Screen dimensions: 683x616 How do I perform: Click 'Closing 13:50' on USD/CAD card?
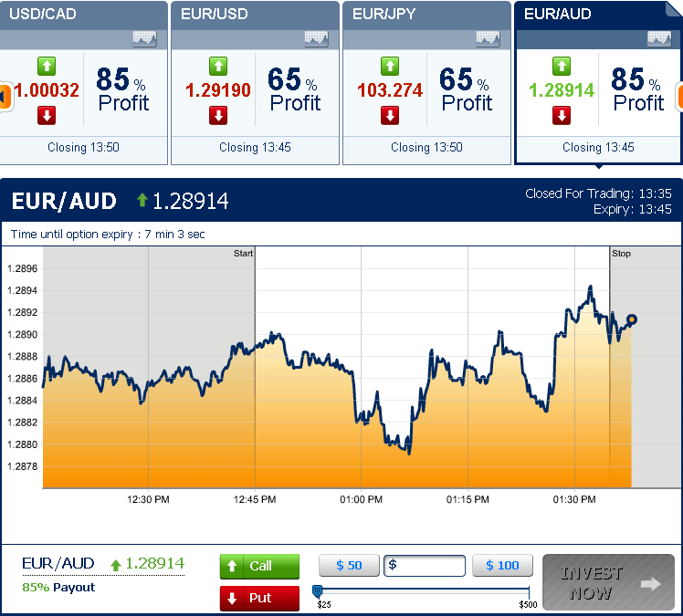pyautogui.click(x=83, y=147)
